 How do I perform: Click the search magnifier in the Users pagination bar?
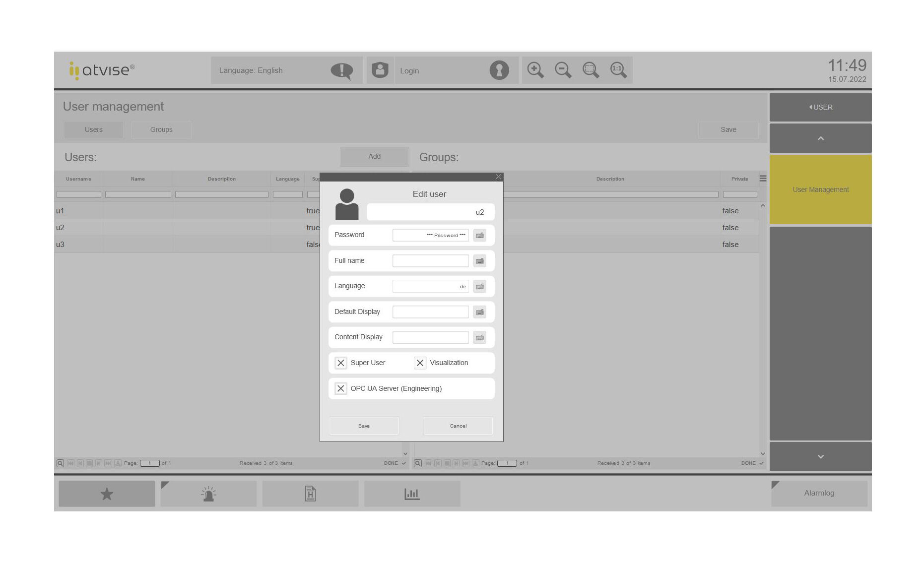click(x=60, y=463)
